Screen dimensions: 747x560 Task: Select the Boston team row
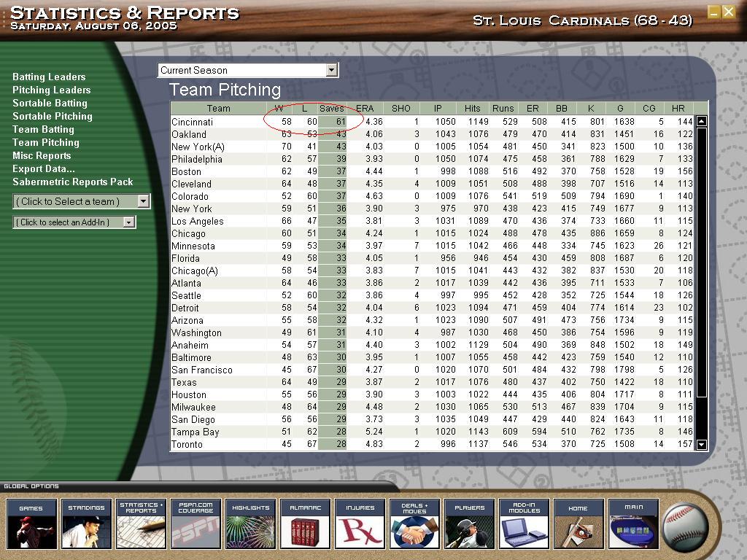432,171
